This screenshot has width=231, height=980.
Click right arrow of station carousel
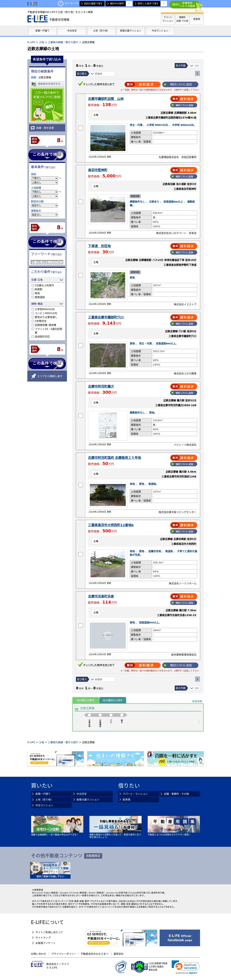tap(199, 721)
